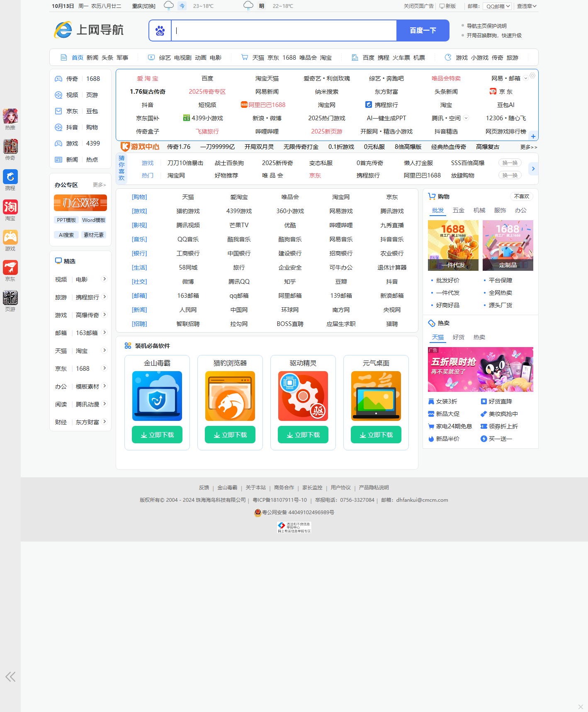This screenshot has height=712, width=588.
Task: Click the PPT模板 tag
Action: coord(66,220)
